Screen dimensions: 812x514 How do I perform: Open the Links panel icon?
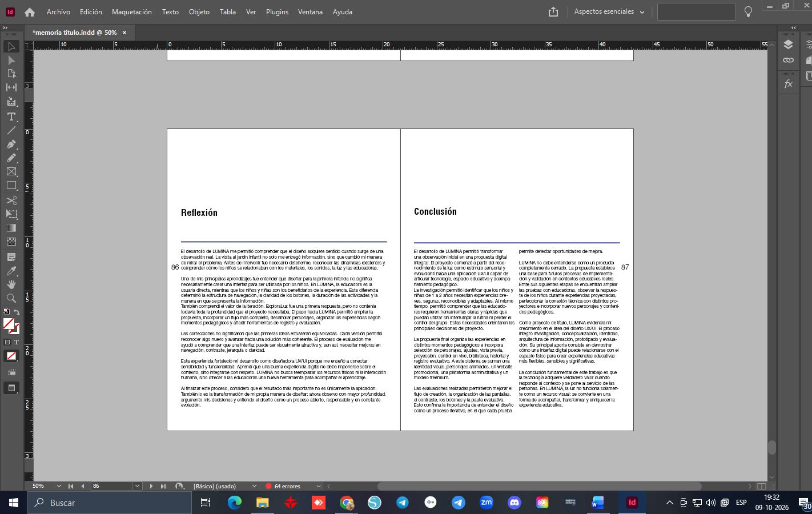789,60
